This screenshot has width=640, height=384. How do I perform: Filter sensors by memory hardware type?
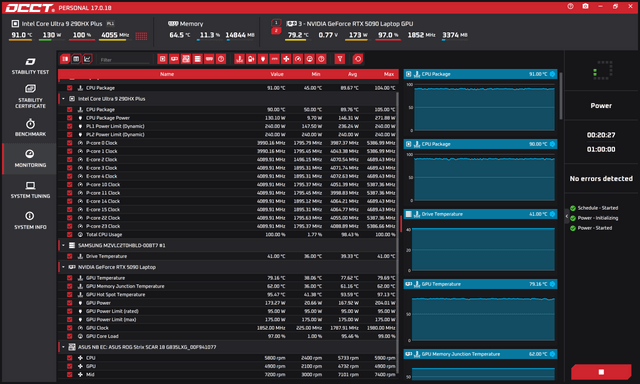click(209, 59)
